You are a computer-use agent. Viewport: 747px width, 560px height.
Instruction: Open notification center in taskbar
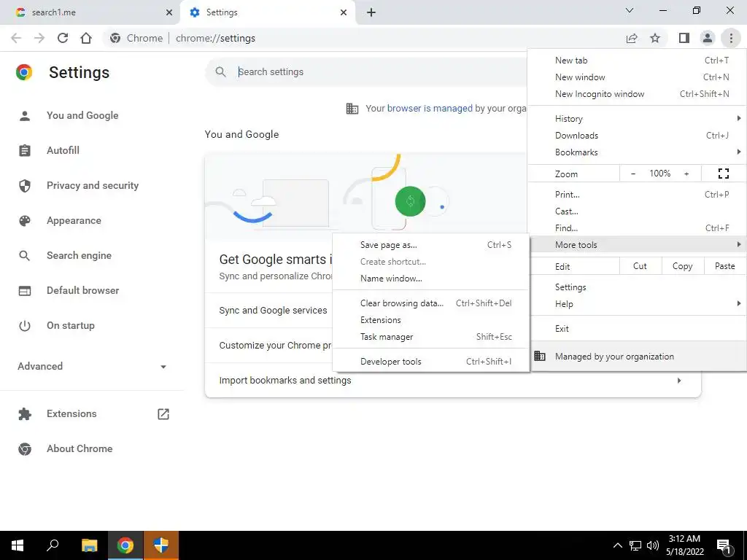(724, 546)
